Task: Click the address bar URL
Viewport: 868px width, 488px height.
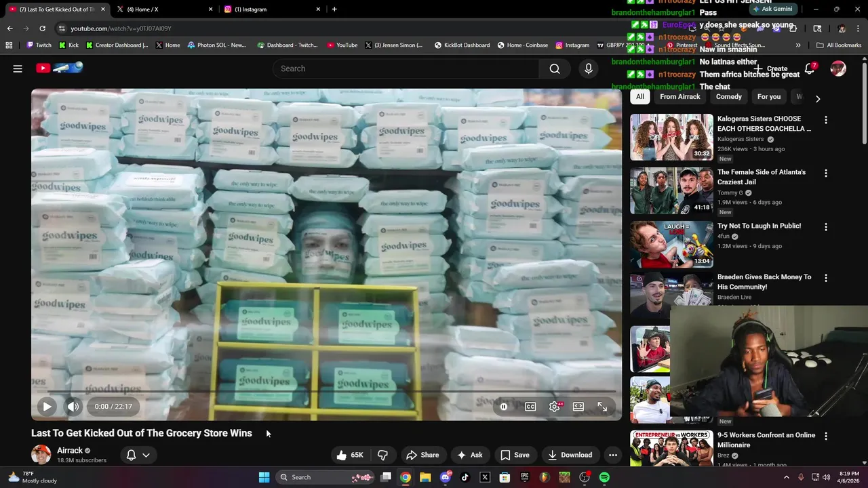Action: click(121, 28)
